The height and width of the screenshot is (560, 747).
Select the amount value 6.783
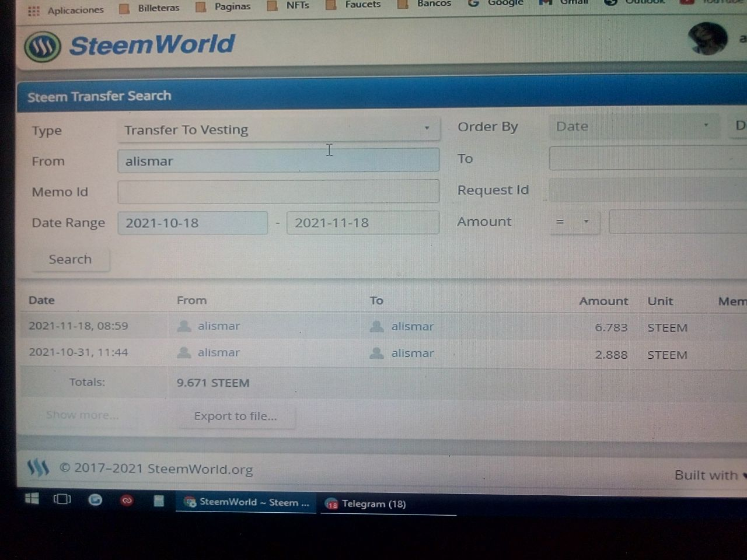[x=611, y=327]
